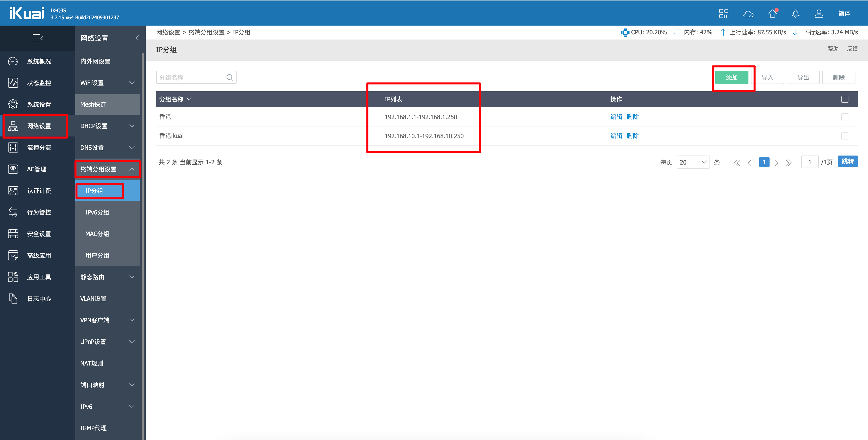This screenshot has width=868, height=440.
Task: Collapse sidebar with hamburger menu icon
Action: (37, 38)
